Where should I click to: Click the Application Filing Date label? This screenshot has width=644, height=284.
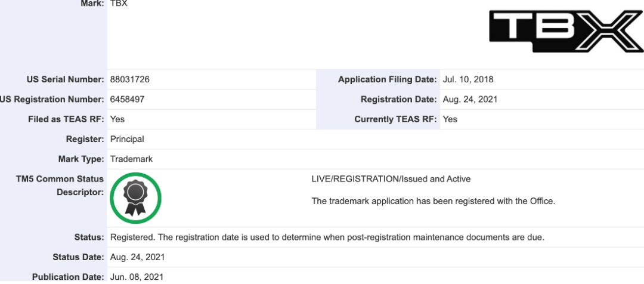388,80
